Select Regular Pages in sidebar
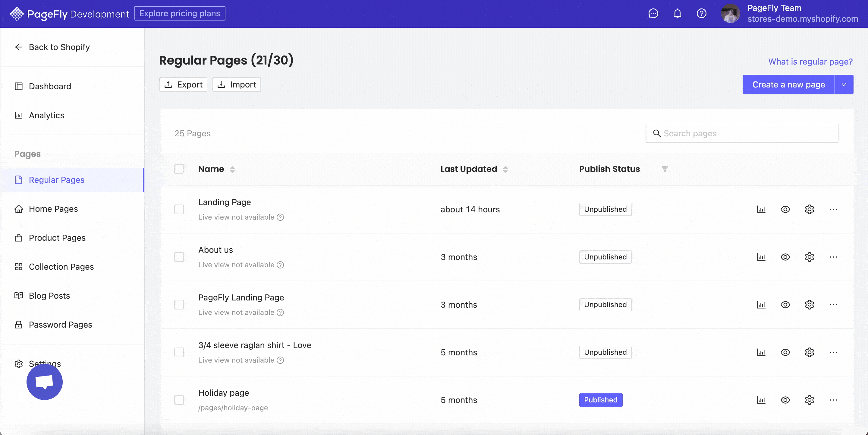 click(72, 180)
